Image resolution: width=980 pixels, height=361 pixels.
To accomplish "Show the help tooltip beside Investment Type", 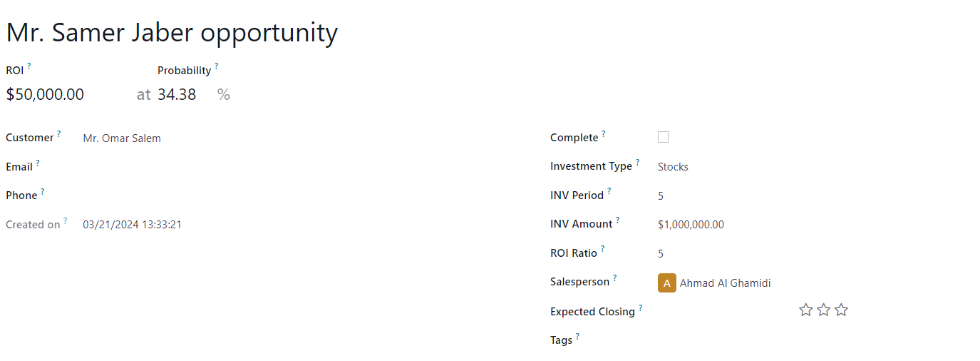I will (638, 162).
